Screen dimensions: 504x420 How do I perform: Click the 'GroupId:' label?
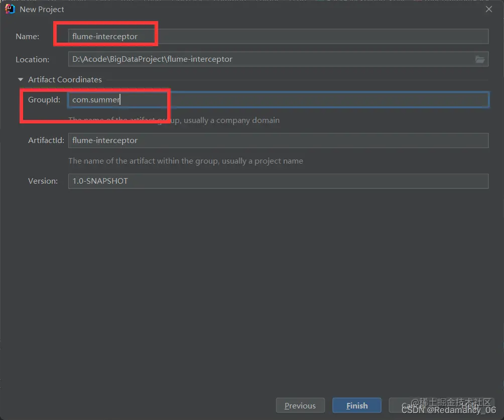[x=44, y=100]
